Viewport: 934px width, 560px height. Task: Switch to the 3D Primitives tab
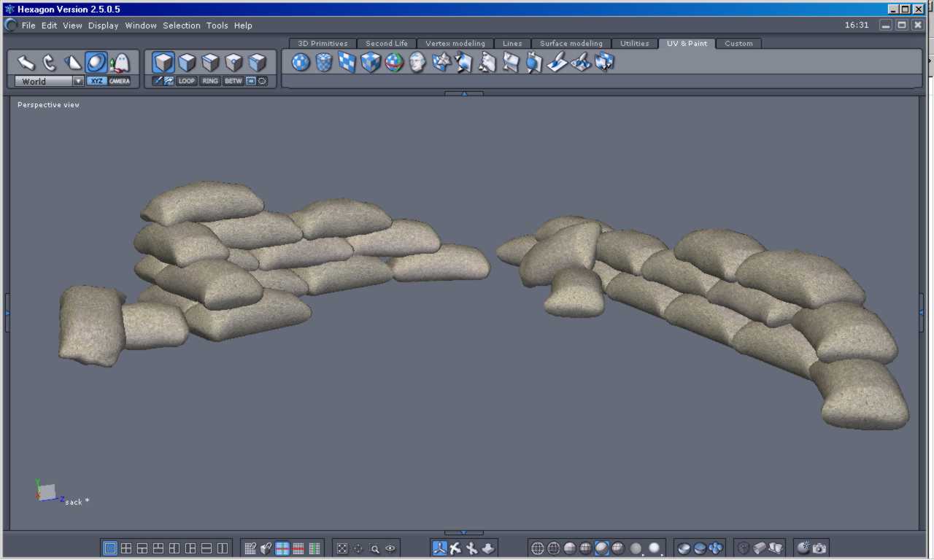tap(323, 44)
